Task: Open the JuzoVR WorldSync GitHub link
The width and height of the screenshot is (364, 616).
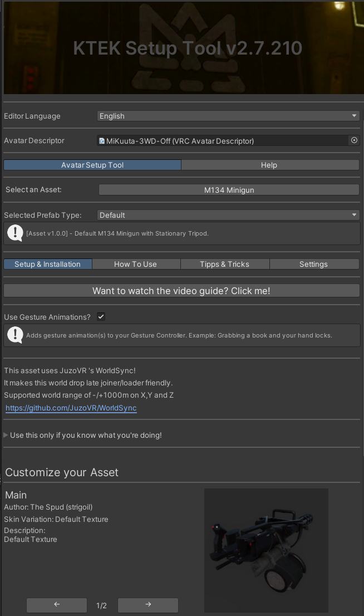Action: point(71,408)
